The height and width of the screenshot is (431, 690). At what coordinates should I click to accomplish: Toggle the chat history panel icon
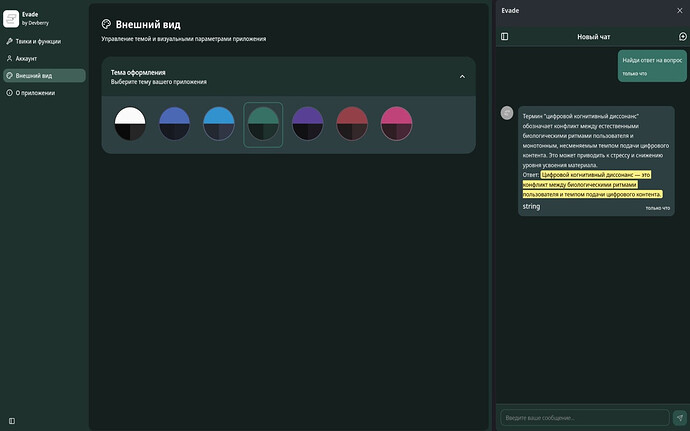[x=504, y=36]
